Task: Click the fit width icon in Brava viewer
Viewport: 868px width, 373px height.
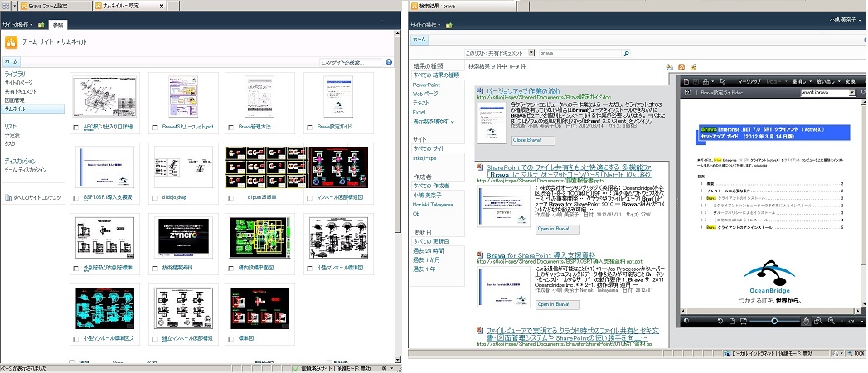Action: (x=744, y=321)
